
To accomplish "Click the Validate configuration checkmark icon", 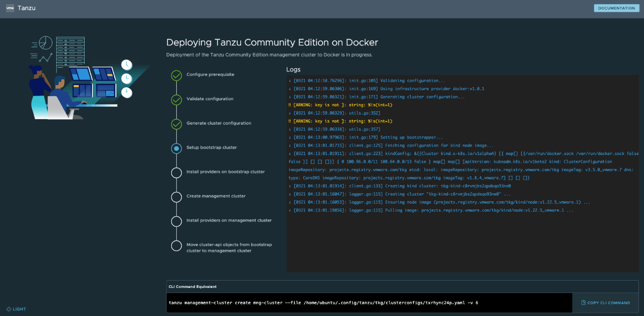I will click(177, 100).
